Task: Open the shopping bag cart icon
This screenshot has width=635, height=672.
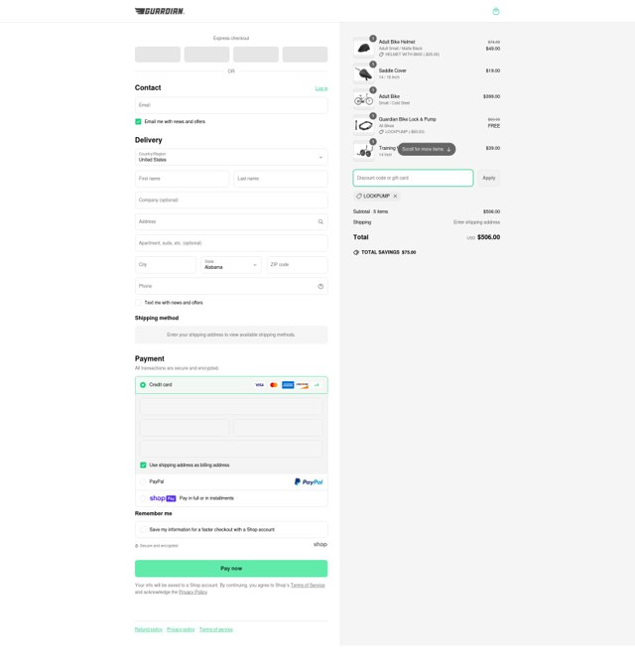Action: pyautogui.click(x=496, y=11)
